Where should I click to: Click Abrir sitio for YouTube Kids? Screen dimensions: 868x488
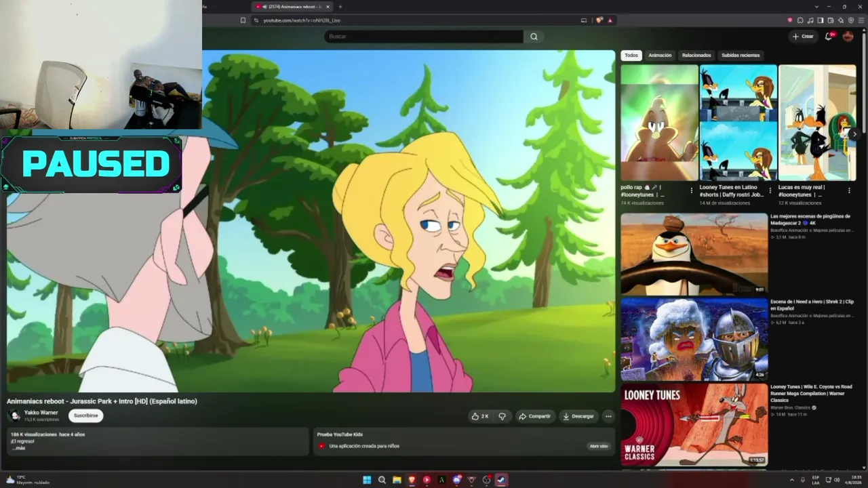click(x=599, y=446)
